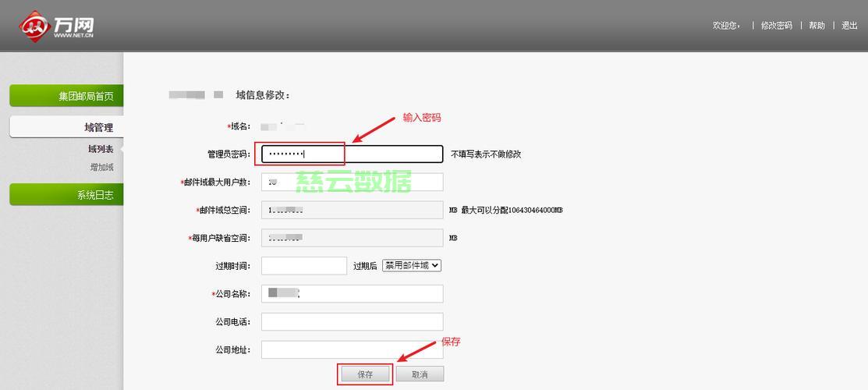Select 域管理 sidebar section
This screenshot has height=390, width=868.
coord(66,127)
